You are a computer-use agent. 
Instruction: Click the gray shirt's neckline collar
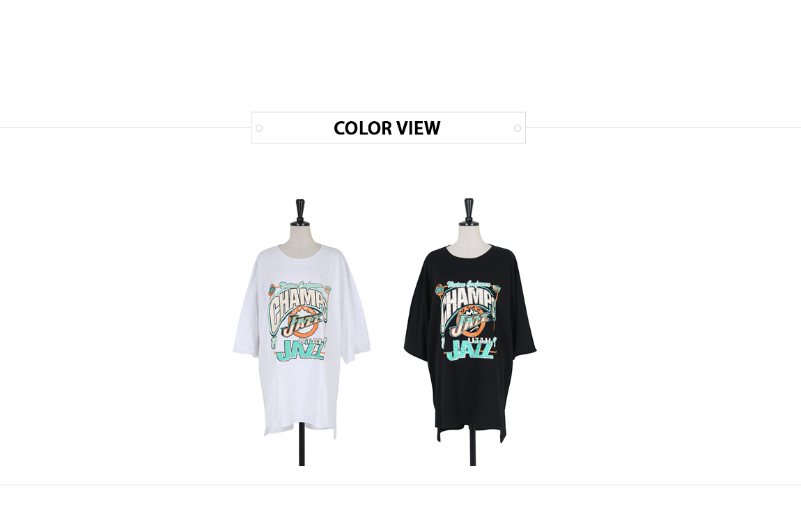pyautogui.click(x=301, y=250)
